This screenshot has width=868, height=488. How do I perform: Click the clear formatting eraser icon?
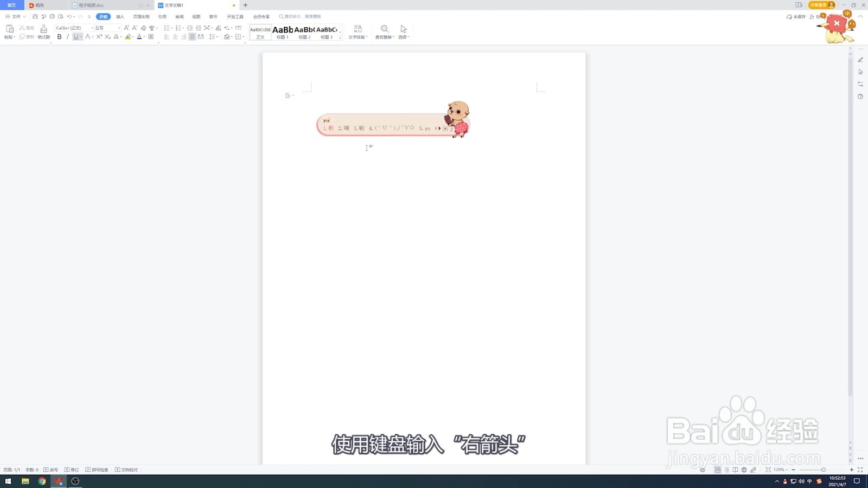[143, 28]
